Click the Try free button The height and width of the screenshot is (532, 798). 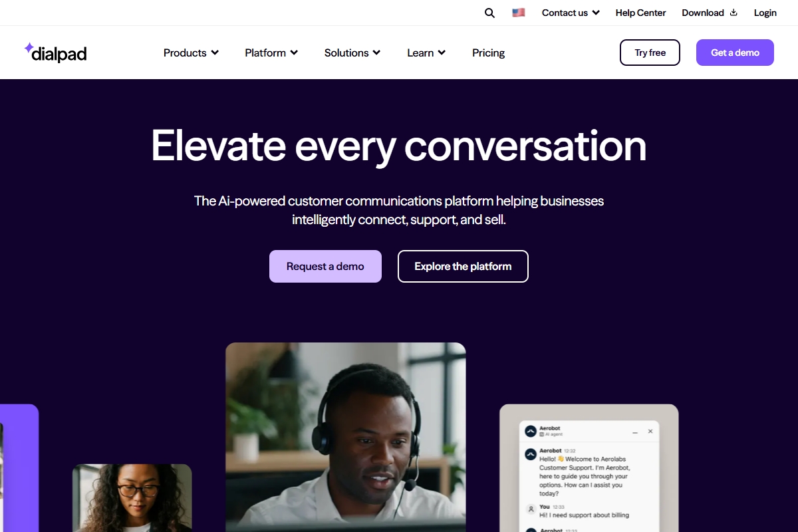[650, 53]
